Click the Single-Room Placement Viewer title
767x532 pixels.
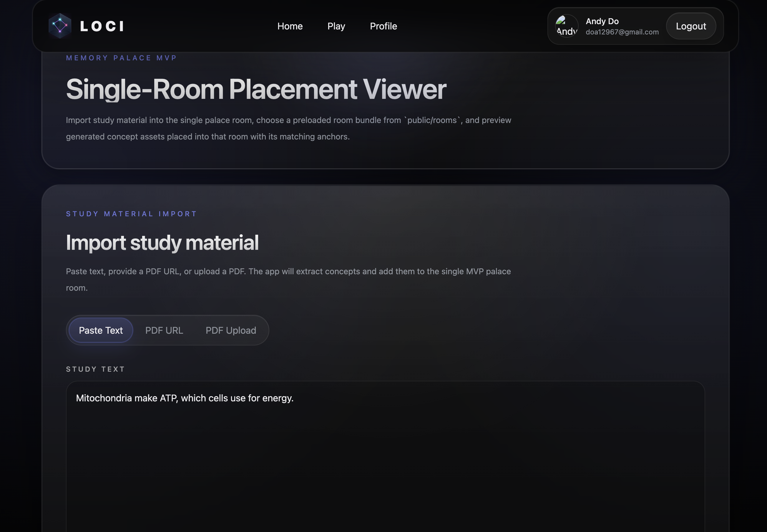pos(256,89)
